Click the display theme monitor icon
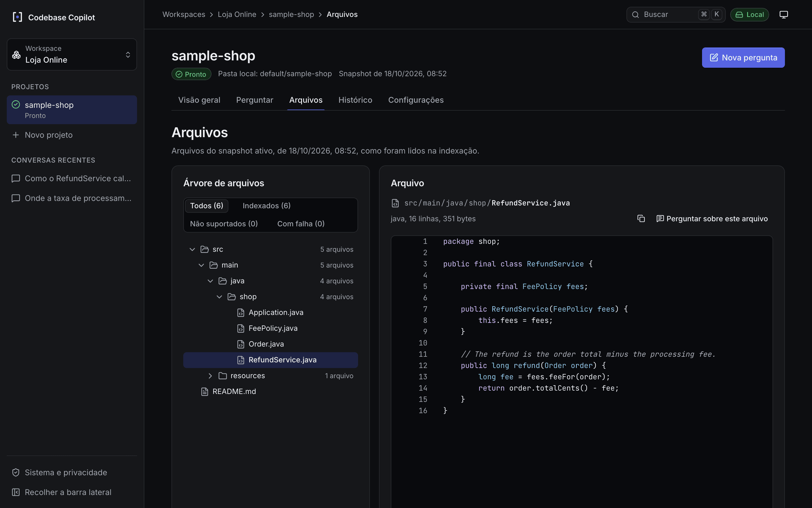Screen dimensions: 812x508 (784, 14)
